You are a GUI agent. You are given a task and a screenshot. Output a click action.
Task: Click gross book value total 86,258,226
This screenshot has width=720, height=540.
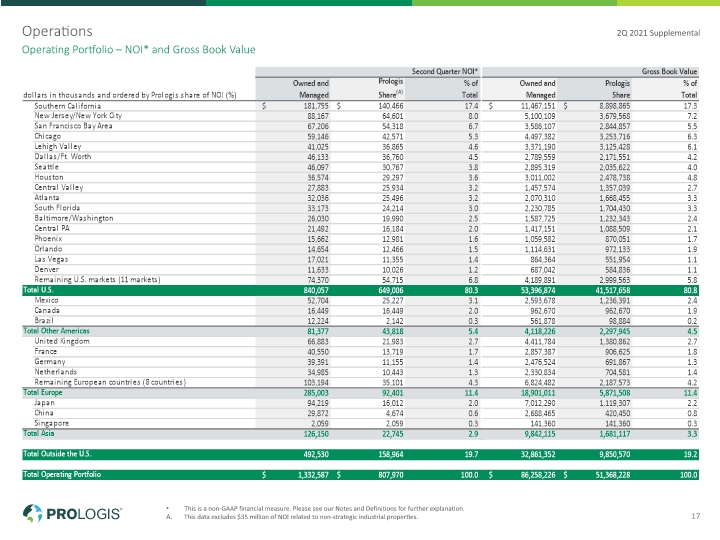538,475
